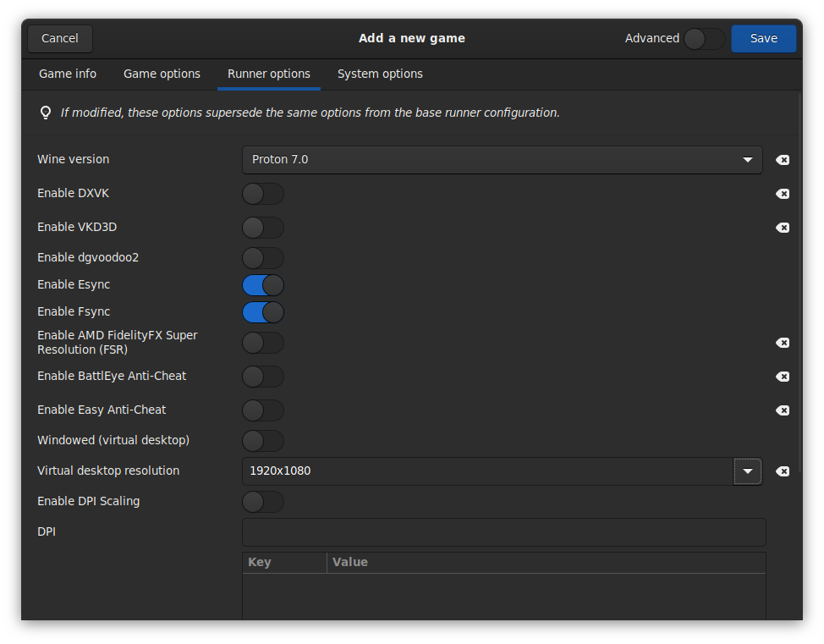Click the lightbulb hint icon

[46, 113]
